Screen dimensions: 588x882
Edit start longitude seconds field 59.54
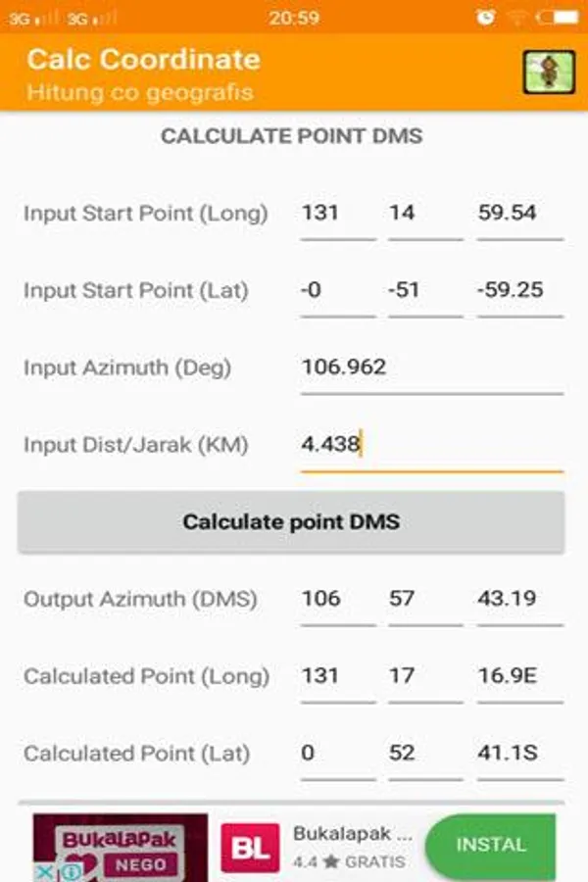(x=519, y=213)
